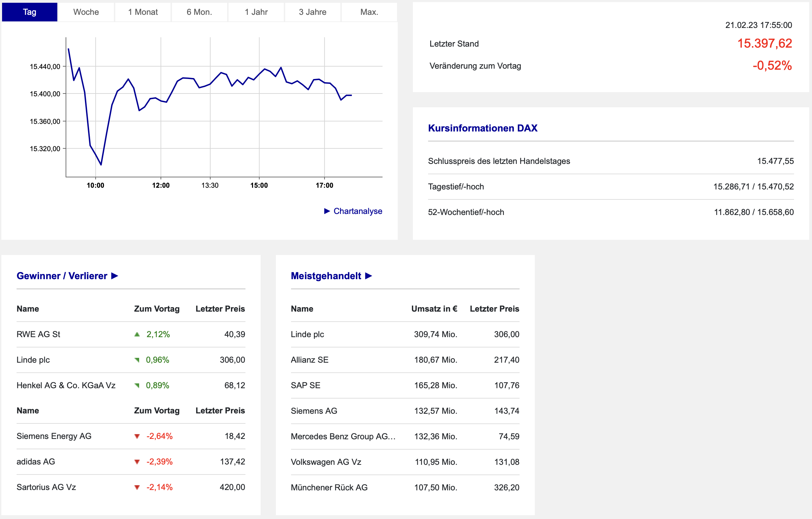Viewport: 812px width, 519px height.
Task: Click red down-arrow beside Sartorius AG Vz
Action: [137, 488]
